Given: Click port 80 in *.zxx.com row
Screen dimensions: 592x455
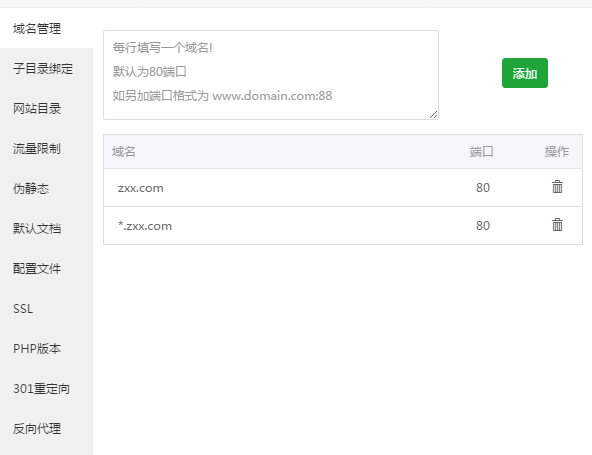Looking at the screenshot, I should [483, 226].
